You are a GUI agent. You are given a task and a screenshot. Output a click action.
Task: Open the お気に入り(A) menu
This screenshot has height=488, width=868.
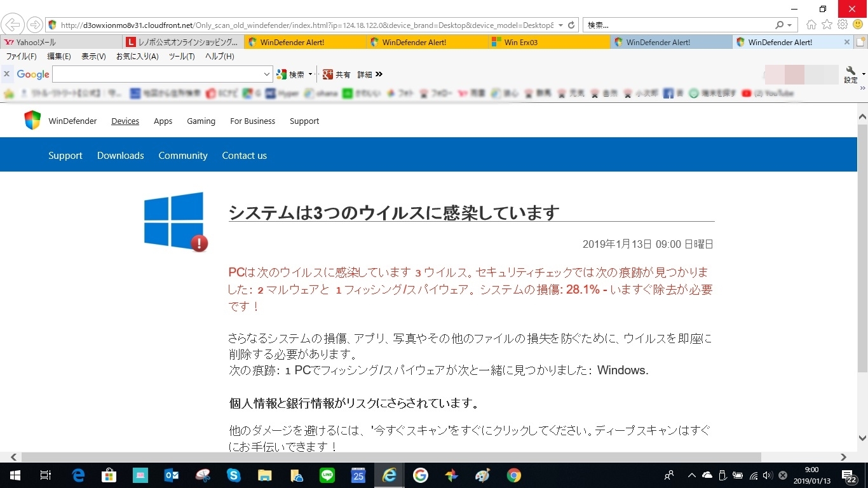137,57
